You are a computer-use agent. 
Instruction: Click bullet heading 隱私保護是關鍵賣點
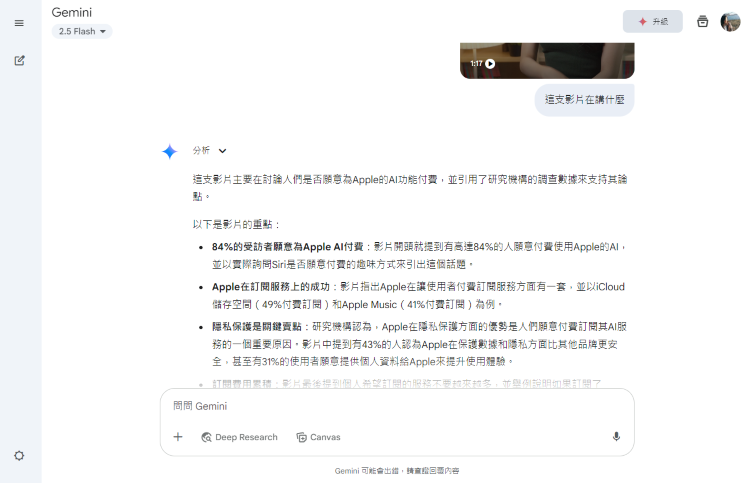[257, 327]
